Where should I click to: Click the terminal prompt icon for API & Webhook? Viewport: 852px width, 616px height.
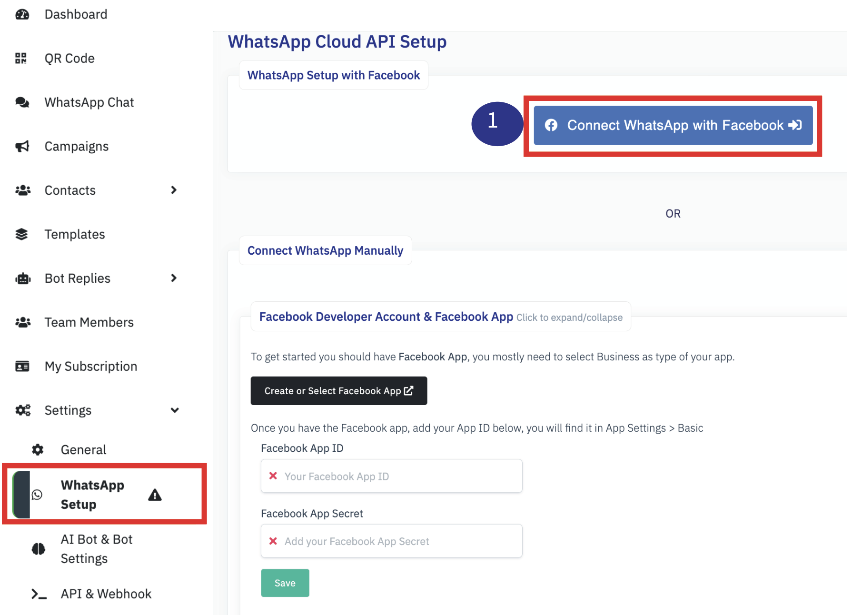pyautogui.click(x=39, y=594)
